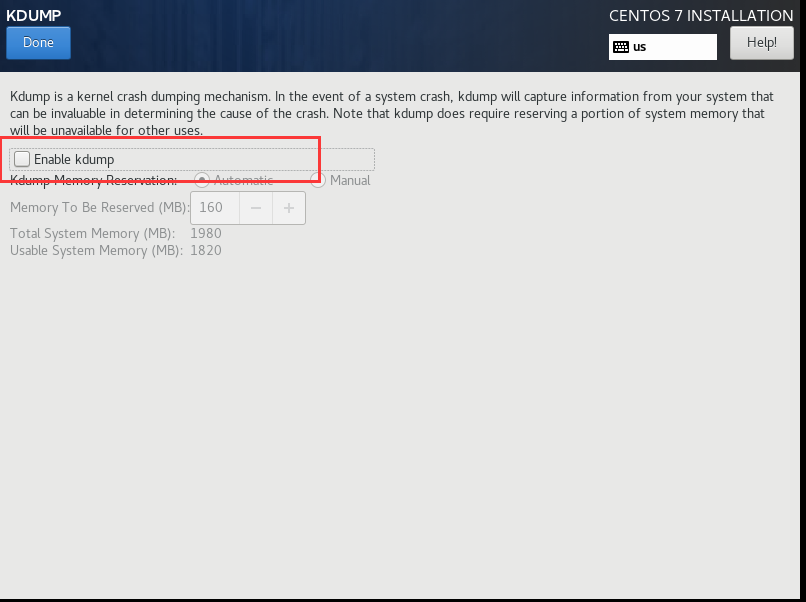Choose the Manual memory reservation radio
Screen dimensions: 806x602
pyautogui.click(x=318, y=180)
